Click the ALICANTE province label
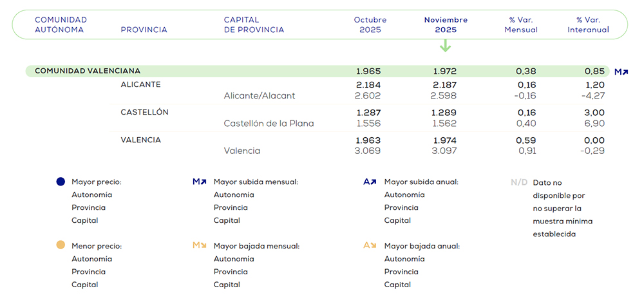The image size is (644, 302). (140, 84)
